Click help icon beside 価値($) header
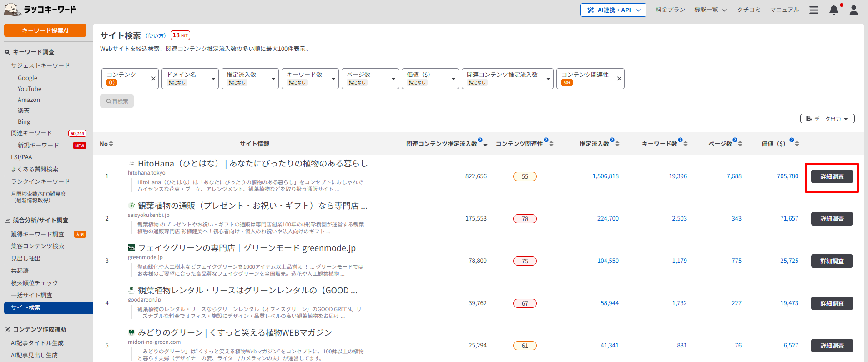The image size is (868, 362). [792, 140]
